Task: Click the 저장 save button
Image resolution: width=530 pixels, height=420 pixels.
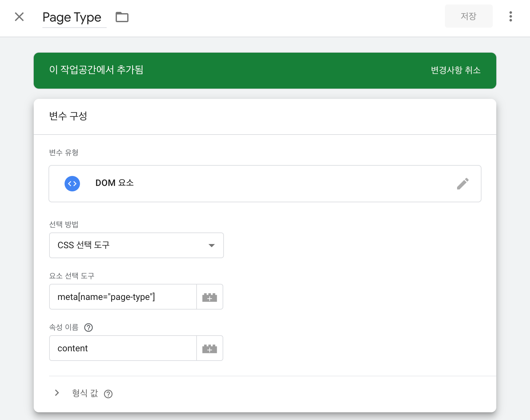Action: (x=469, y=16)
